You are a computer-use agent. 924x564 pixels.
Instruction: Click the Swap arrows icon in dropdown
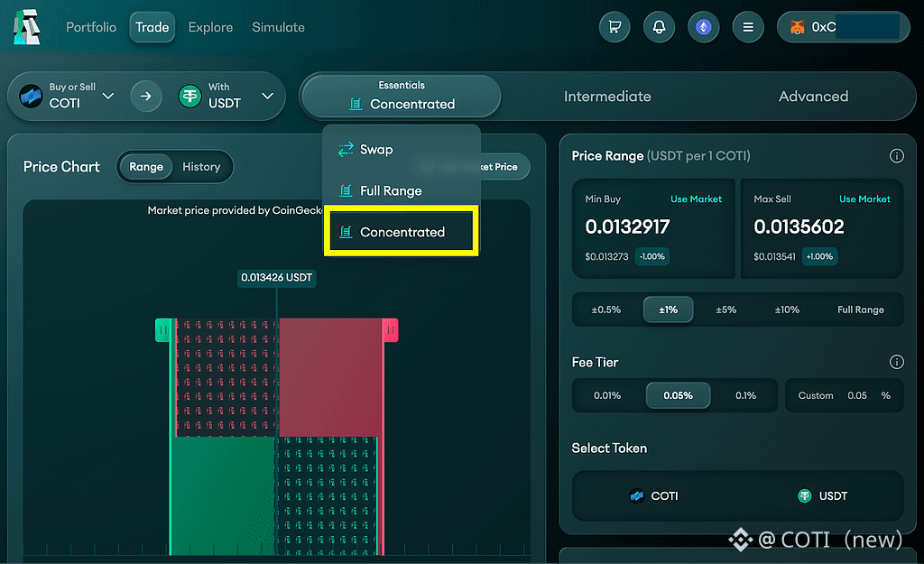346,149
